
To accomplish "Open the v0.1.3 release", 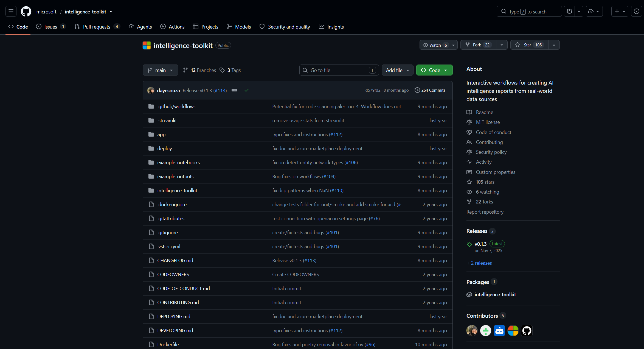I will click(x=480, y=244).
